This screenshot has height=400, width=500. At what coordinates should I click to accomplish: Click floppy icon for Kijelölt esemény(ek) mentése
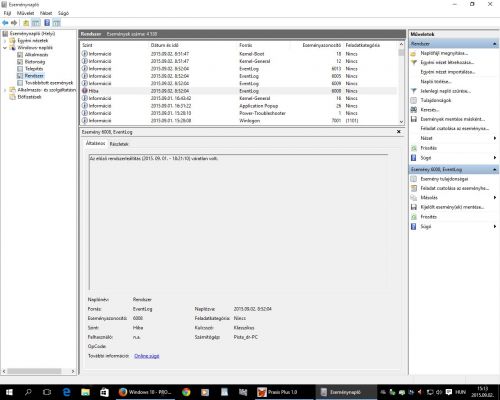(x=414, y=207)
